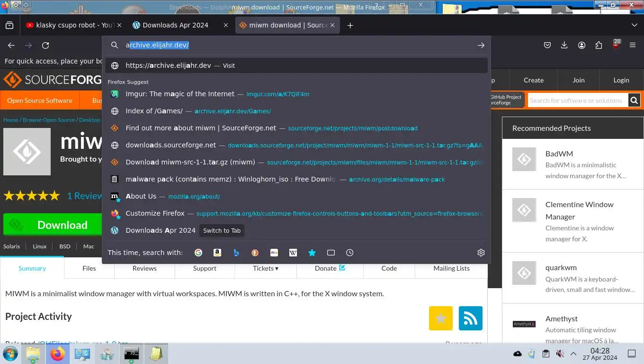
Task: Close the miwm download tab
Action: pyautogui.click(x=333, y=25)
